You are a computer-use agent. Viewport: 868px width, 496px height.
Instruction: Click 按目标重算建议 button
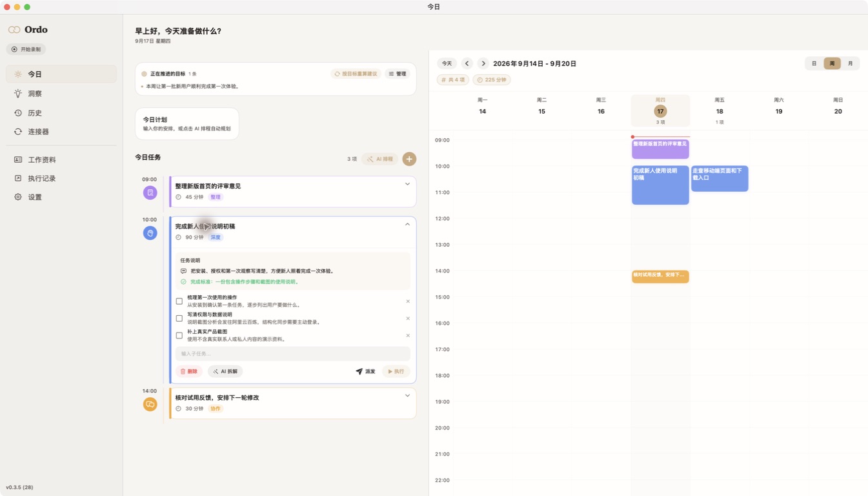click(355, 74)
